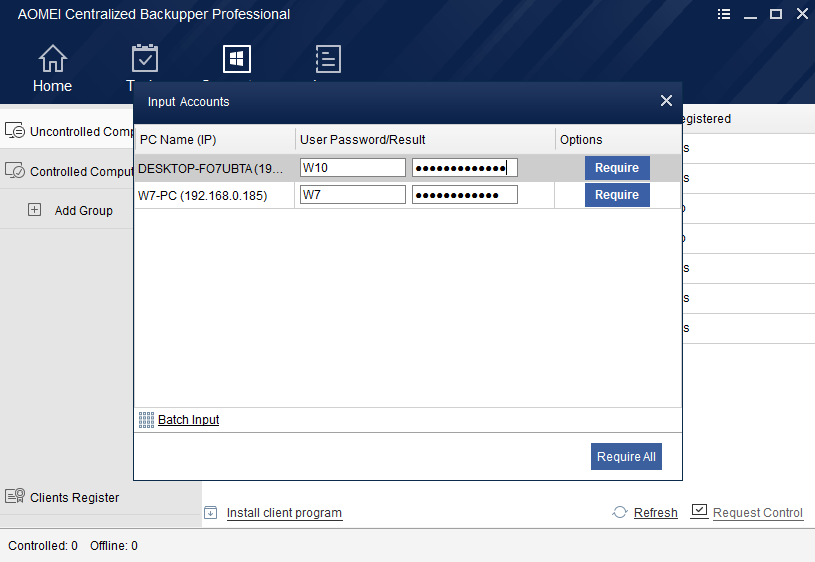The height and width of the screenshot is (562, 815).
Task: Click the Add Group plus icon
Action: [x=34, y=210]
